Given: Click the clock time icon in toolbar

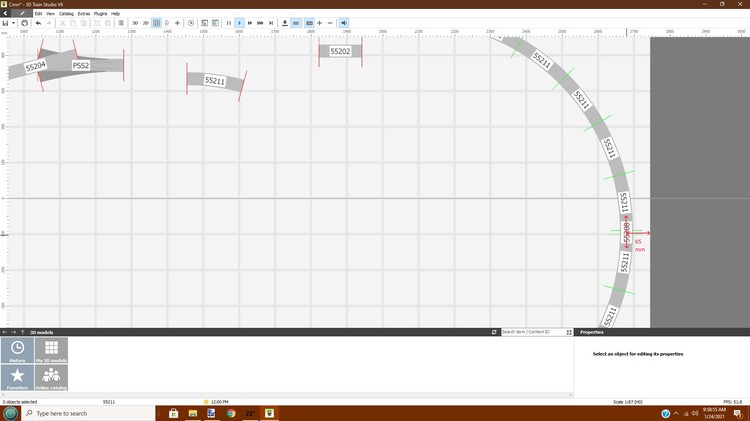Looking at the screenshot, I should pyautogui.click(x=191, y=23).
